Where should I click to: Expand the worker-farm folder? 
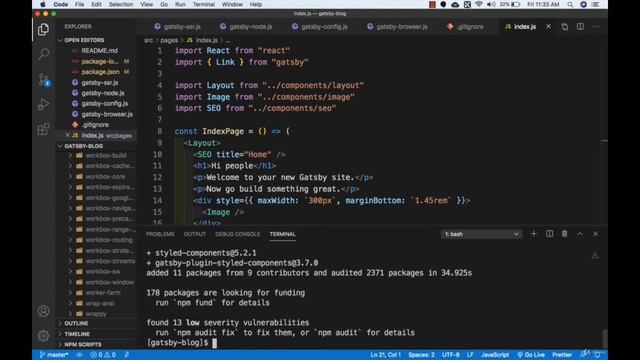pyautogui.click(x=101, y=293)
